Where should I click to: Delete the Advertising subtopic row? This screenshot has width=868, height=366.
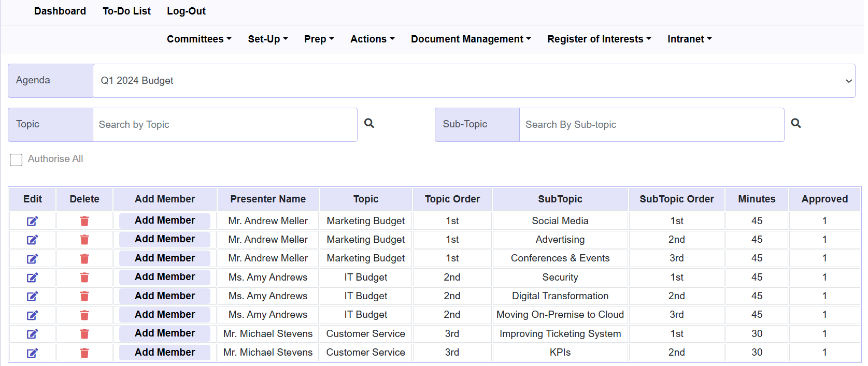(84, 240)
